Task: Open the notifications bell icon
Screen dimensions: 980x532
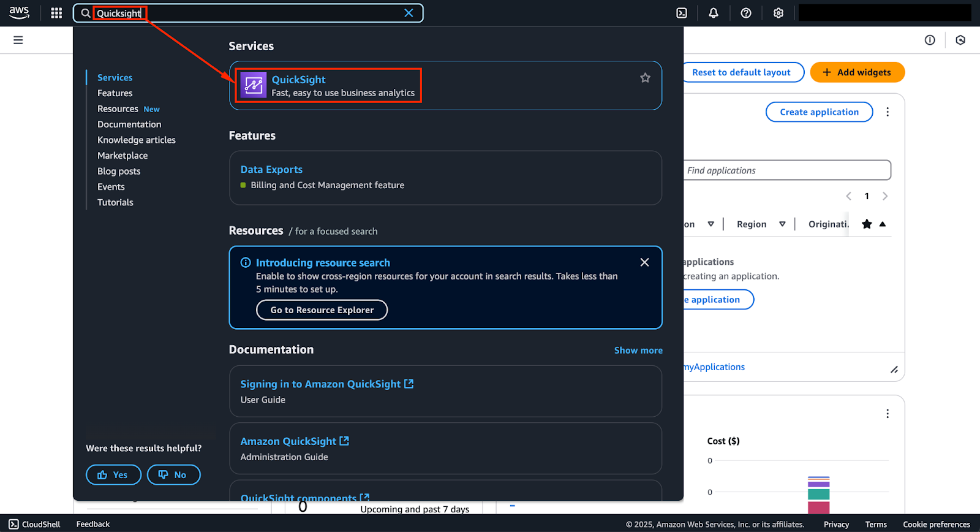Action: tap(714, 13)
